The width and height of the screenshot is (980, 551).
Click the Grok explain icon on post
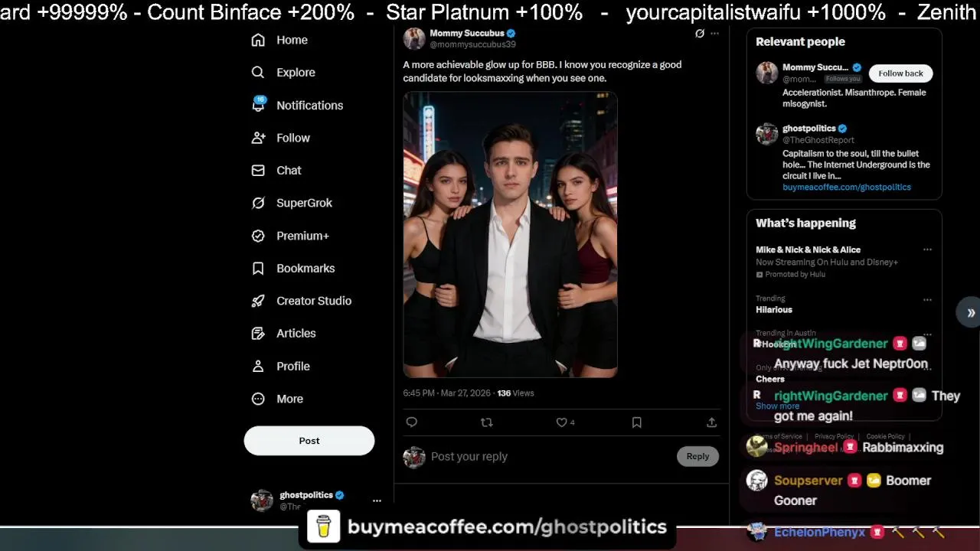coord(699,34)
